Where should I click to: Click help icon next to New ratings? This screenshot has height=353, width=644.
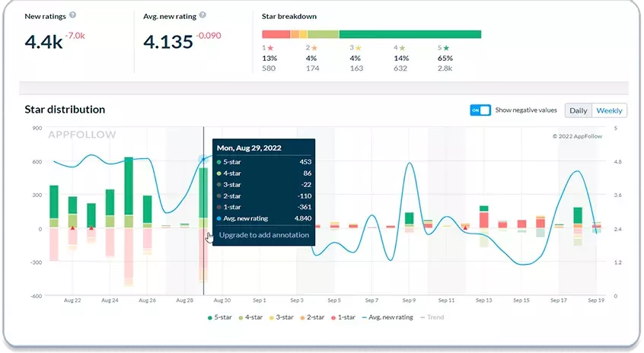click(72, 15)
